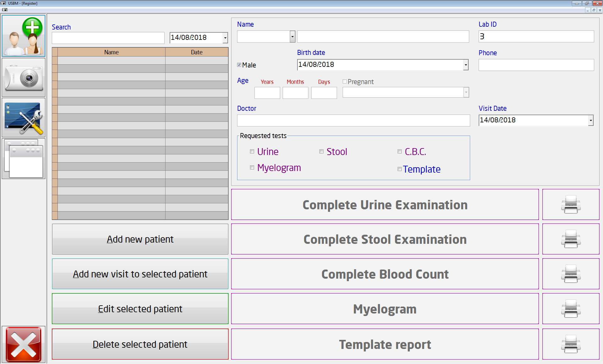Click the red X exit icon
The height and width of the screenshot is (364, 603).
24,344
